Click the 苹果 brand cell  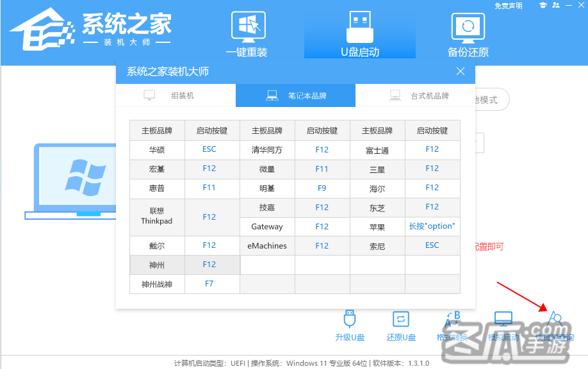point(377,227)
